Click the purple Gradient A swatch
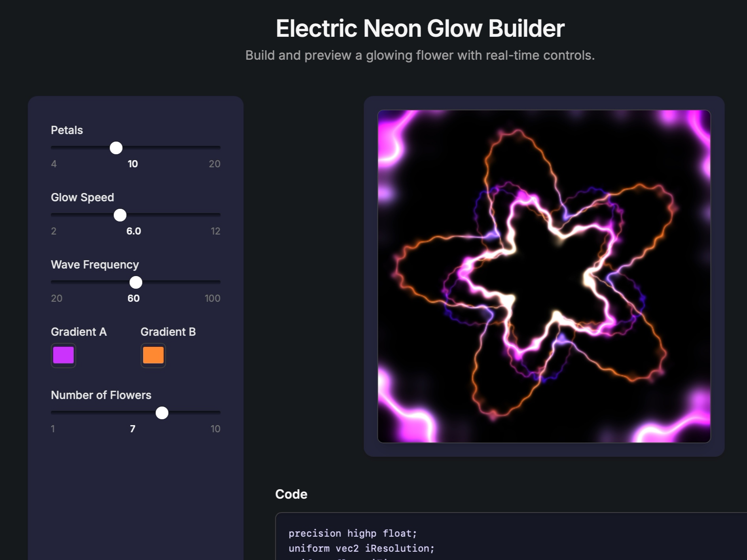Image resolution: width=747 pixels, height=560 pixels. click(63, 355)
